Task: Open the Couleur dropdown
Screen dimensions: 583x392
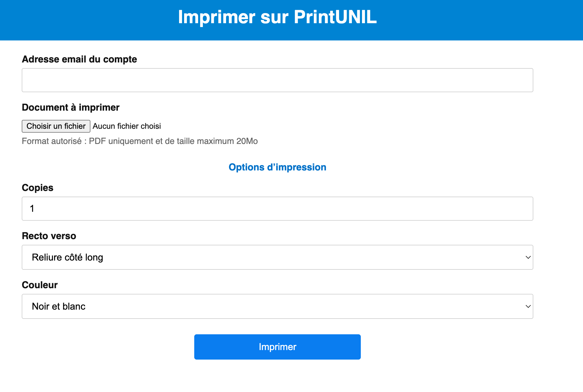Action: 277,306
